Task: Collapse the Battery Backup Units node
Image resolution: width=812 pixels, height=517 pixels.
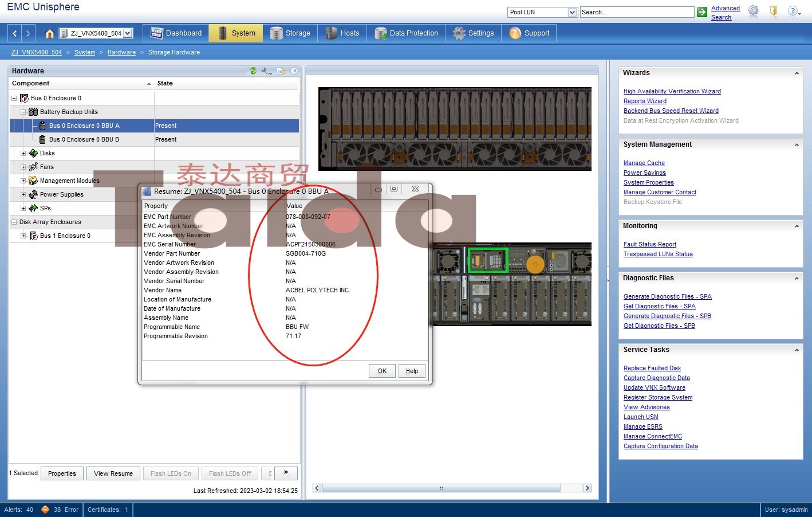Action: point(23,112)
